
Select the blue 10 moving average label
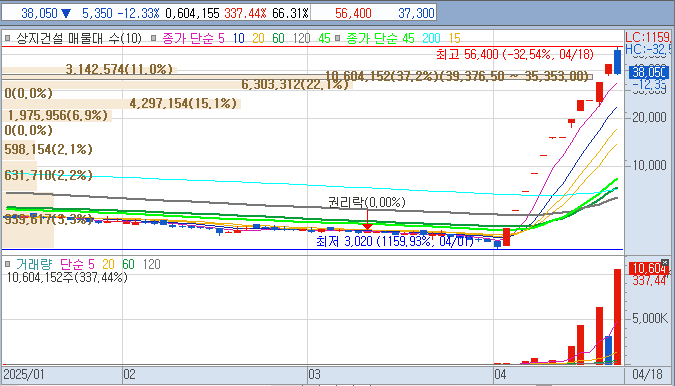[x=238, y=39]
